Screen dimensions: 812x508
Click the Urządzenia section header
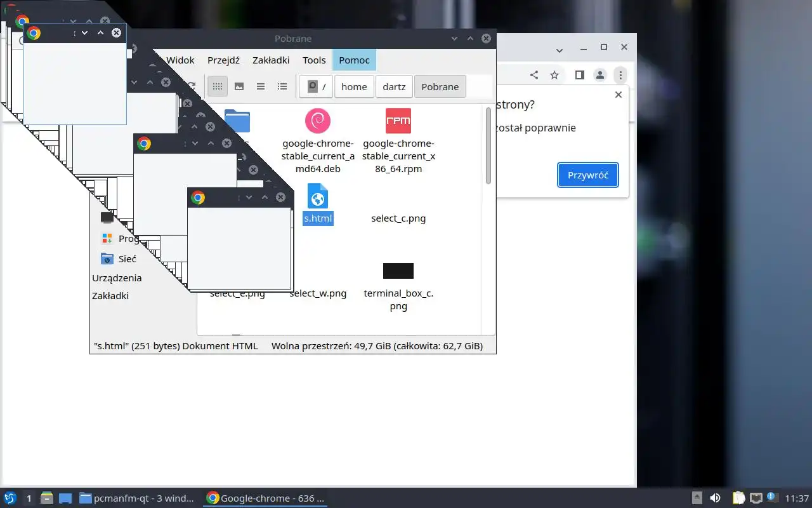pos(117,278)
